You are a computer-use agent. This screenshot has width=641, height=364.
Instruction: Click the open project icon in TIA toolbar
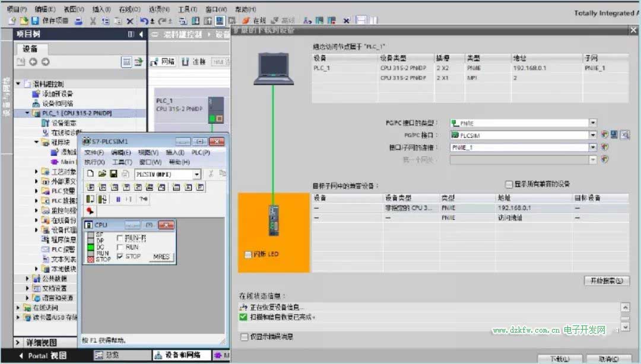(24, 20)
